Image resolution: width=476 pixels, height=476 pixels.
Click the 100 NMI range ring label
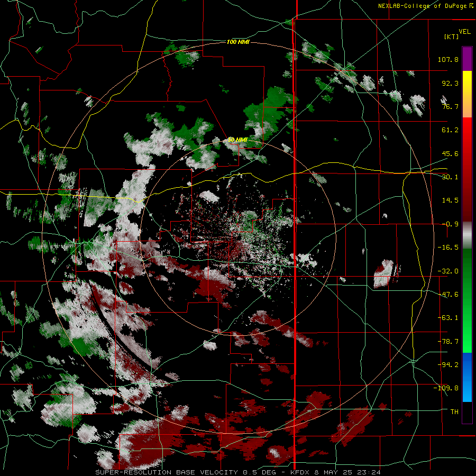[x=238, y=42]
